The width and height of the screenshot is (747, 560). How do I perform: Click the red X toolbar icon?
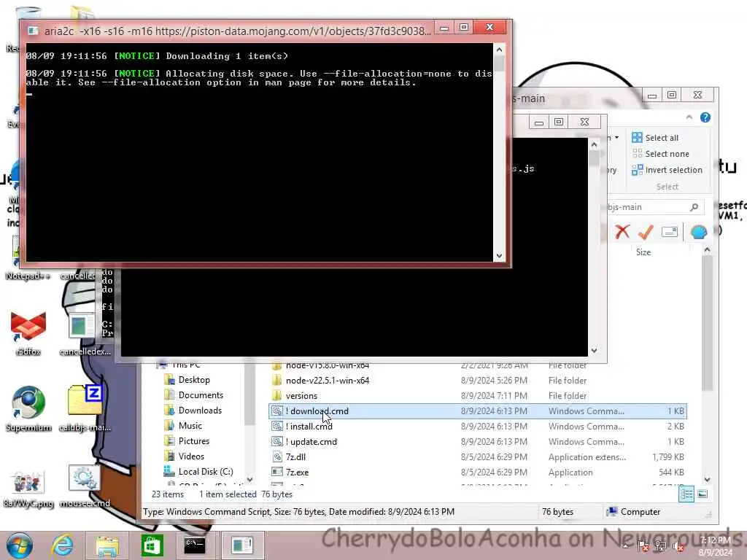(622, 232)
